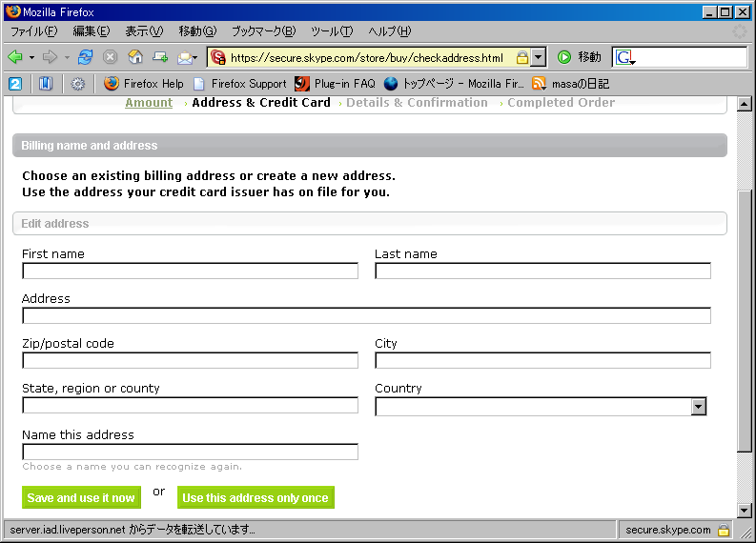
Task: Click the Zip/postal code input field
Action: 190,361
